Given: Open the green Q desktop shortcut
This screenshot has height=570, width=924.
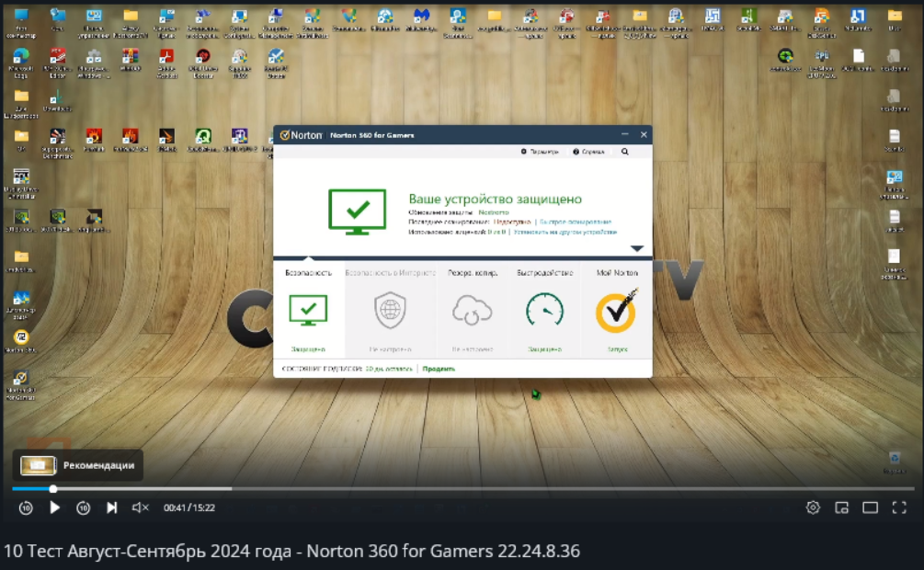Looking at the screenshot, I should click(x=203, y=142).
